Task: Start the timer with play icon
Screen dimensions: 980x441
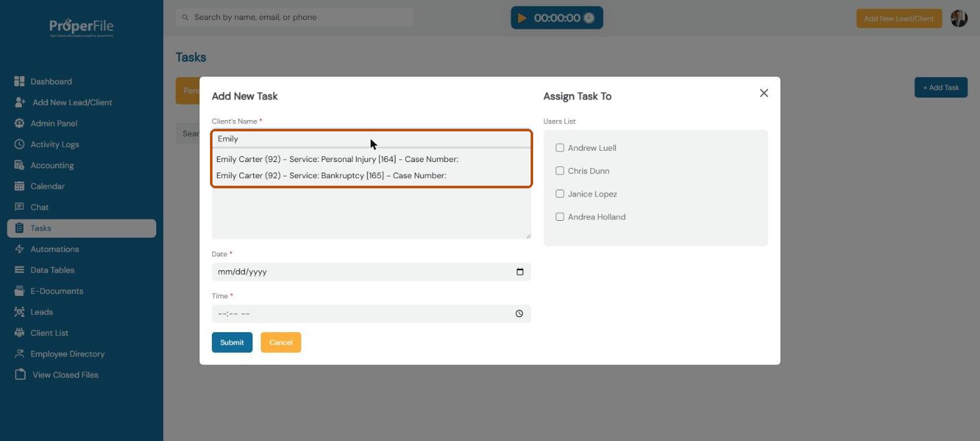Action: tap(522, 18)
